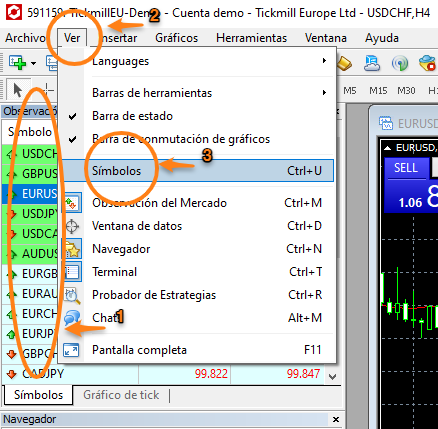Switch chart to M30 timeframe
Screen dimensions: 438x429
click(x=406, y=90)
